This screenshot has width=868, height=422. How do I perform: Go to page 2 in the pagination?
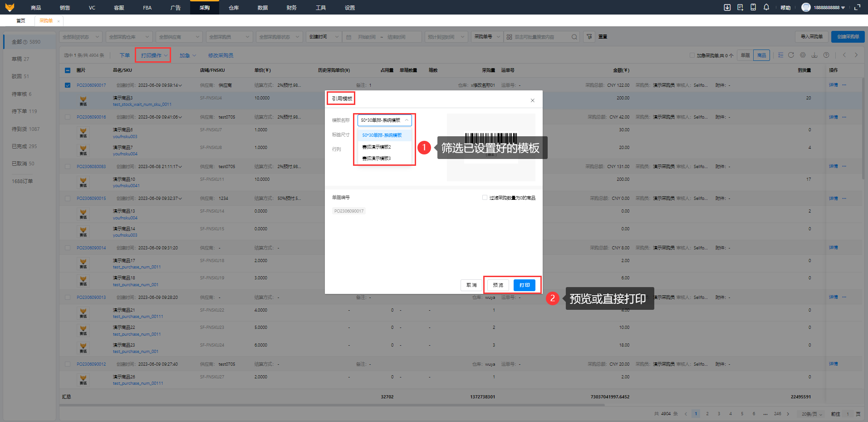pyautogui.click(x=707, y=414)
